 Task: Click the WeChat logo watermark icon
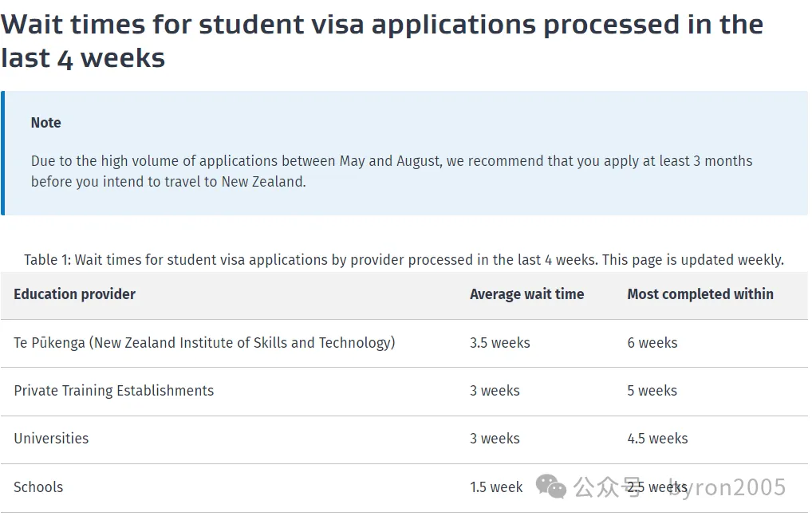point(550,485)
